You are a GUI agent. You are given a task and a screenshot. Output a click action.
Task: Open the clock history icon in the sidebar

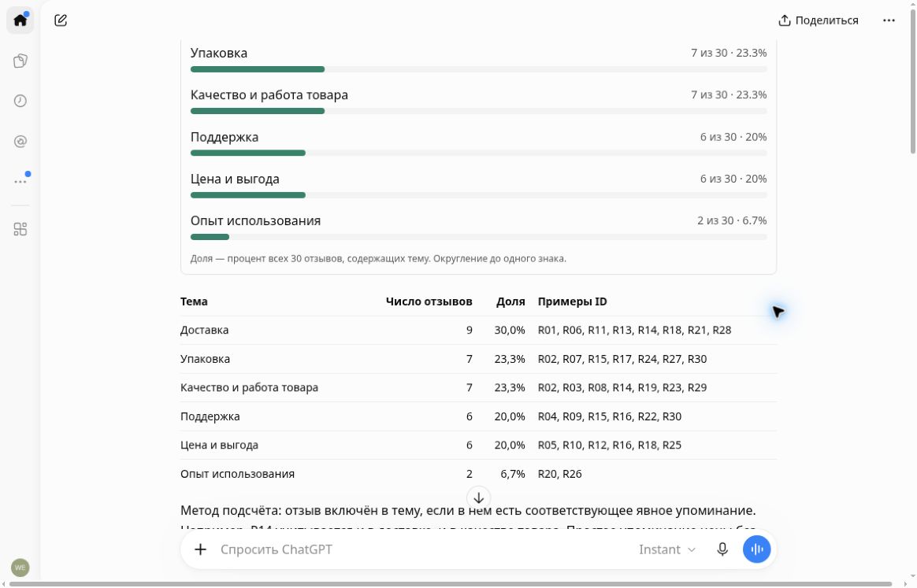[20, 101]
